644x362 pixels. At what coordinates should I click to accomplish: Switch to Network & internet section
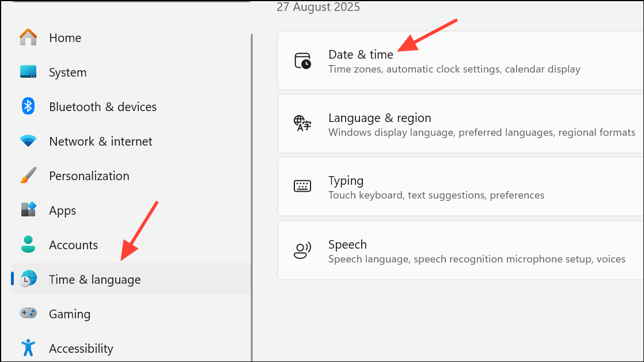pyautogui.click(x=101, y=142)
